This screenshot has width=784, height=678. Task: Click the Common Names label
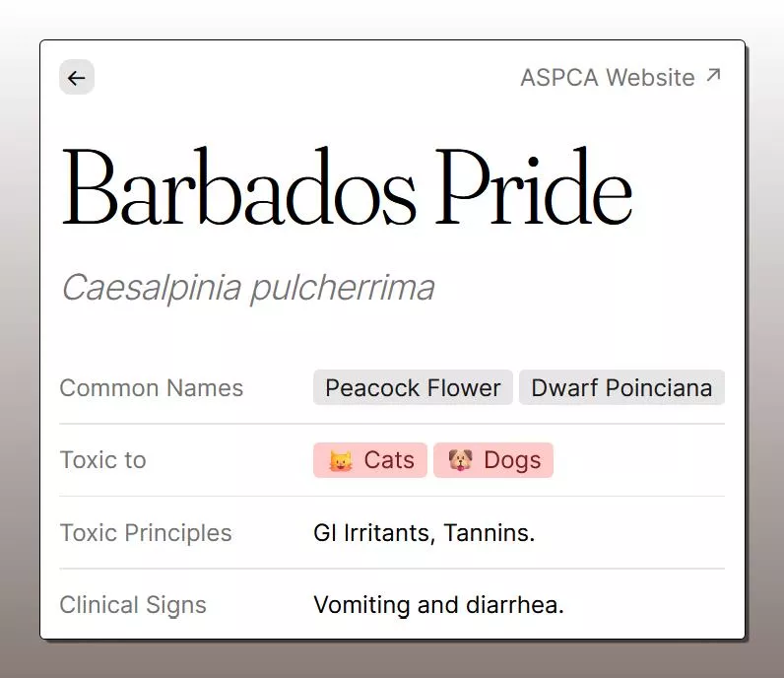click(151, 388)
